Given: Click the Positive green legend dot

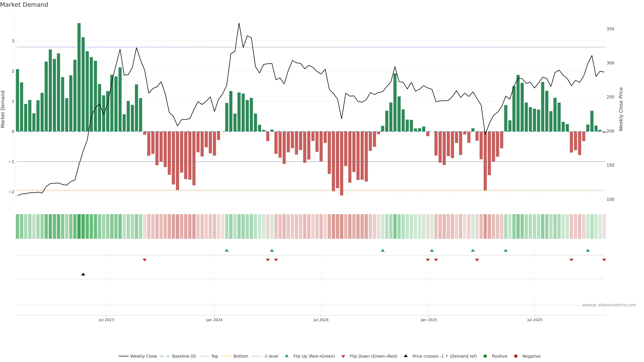Looking at the screenshot, I should tap(485, 356).
